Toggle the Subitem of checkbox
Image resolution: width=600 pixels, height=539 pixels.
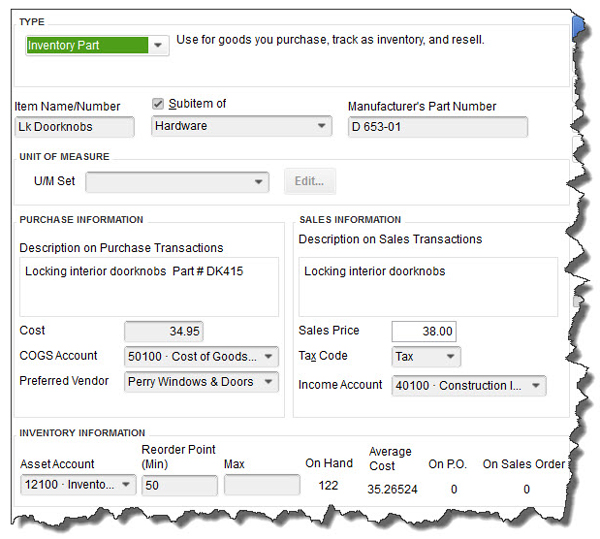pyautogui.click(x=158, y=104)
